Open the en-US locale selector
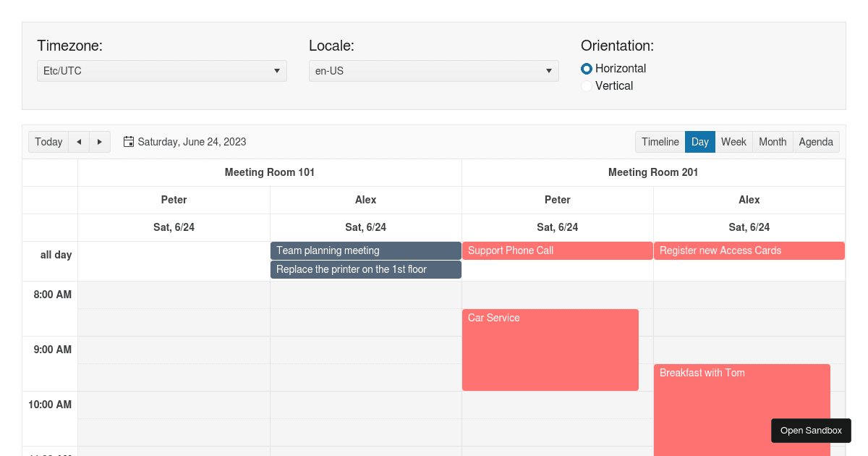The image size is (868, 456). click(433, 71)
